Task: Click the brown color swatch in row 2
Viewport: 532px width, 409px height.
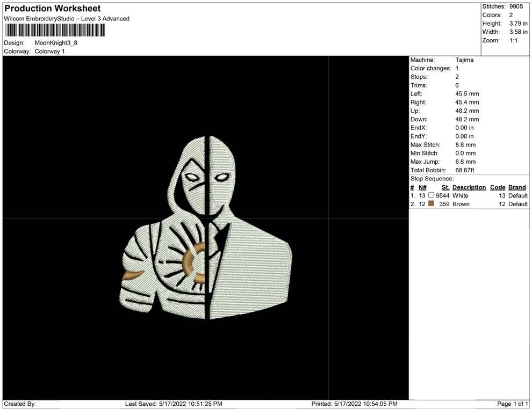Action: [431, 203]
